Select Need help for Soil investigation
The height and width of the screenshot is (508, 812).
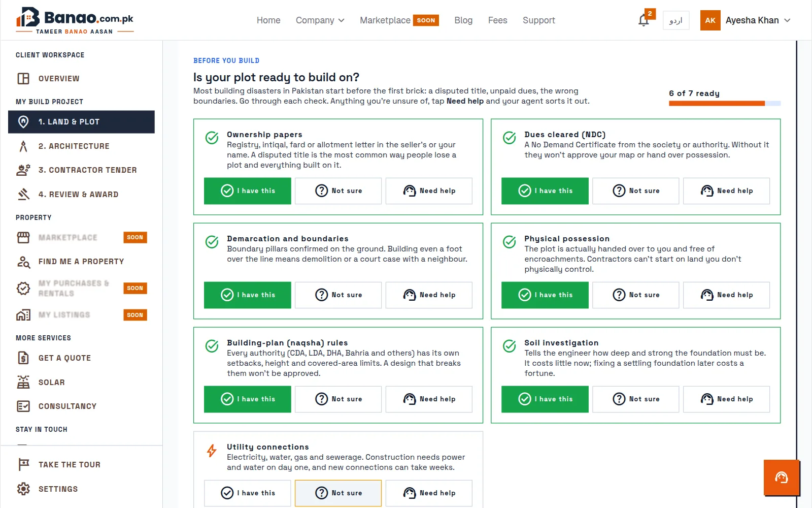click(726, 399)
